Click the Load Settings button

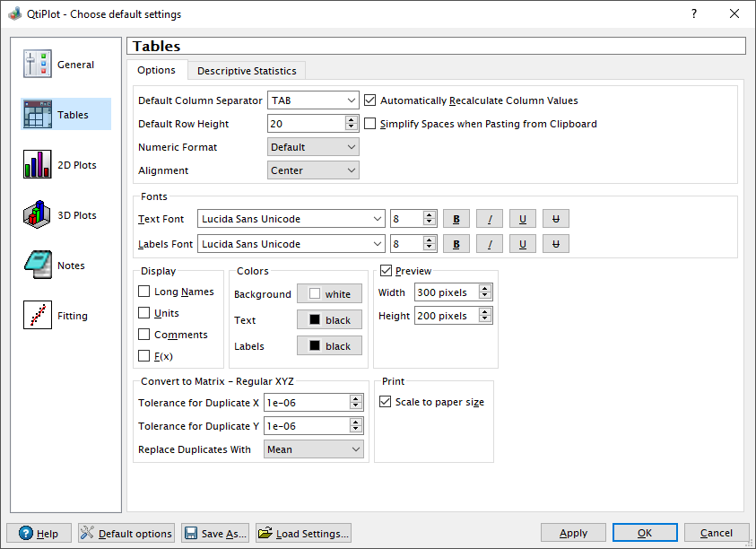click(303, 533)
